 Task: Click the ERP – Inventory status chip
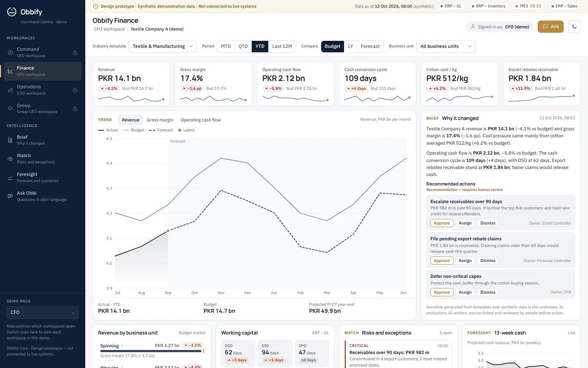tap(488, 6)
